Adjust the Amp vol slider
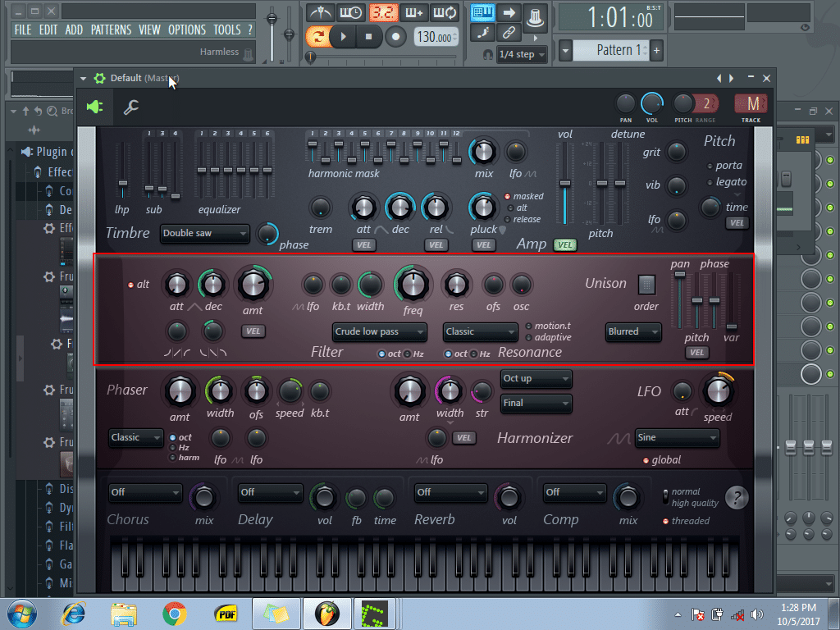Image resolution: width=840 pixels, height=630 pixels. [x=564, y=183]
